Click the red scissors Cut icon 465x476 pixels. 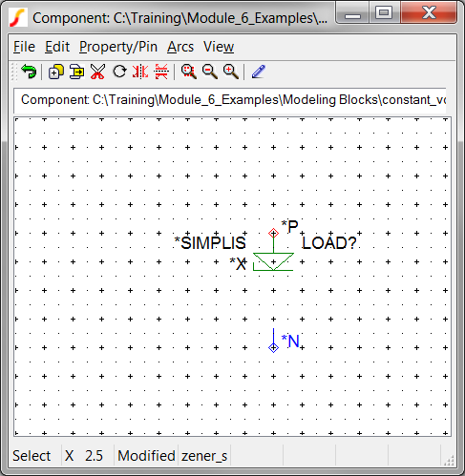(97, 72)
